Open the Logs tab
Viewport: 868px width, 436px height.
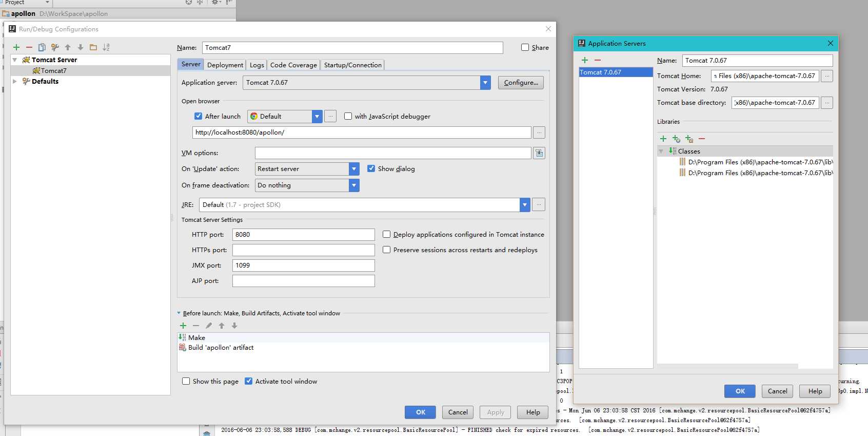(257, 65)
